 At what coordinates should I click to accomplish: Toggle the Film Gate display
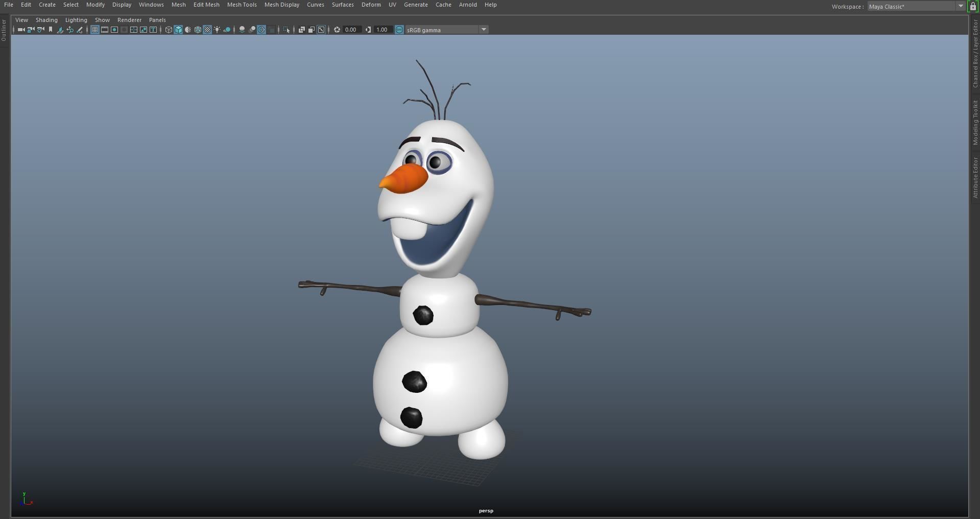coord(105,30)
